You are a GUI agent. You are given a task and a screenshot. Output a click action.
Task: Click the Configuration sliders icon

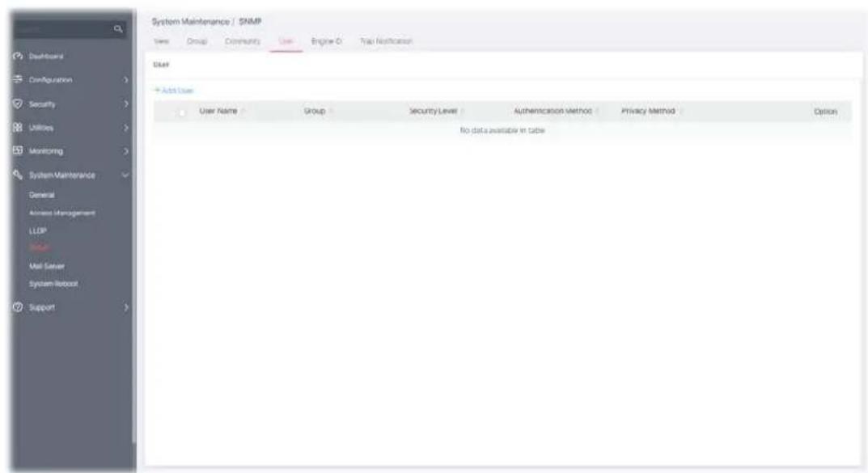click(18, 79)
